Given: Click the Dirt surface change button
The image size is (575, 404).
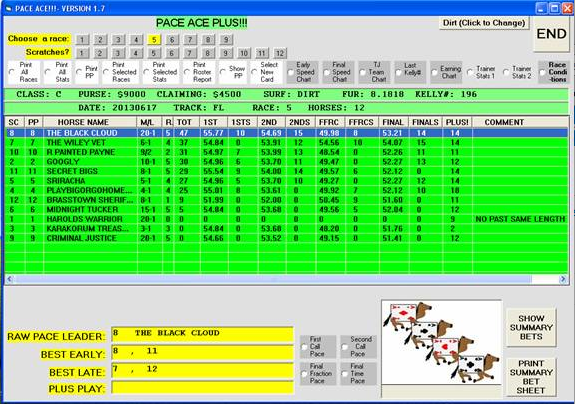Looking at the screenshot, I should 484,23.
